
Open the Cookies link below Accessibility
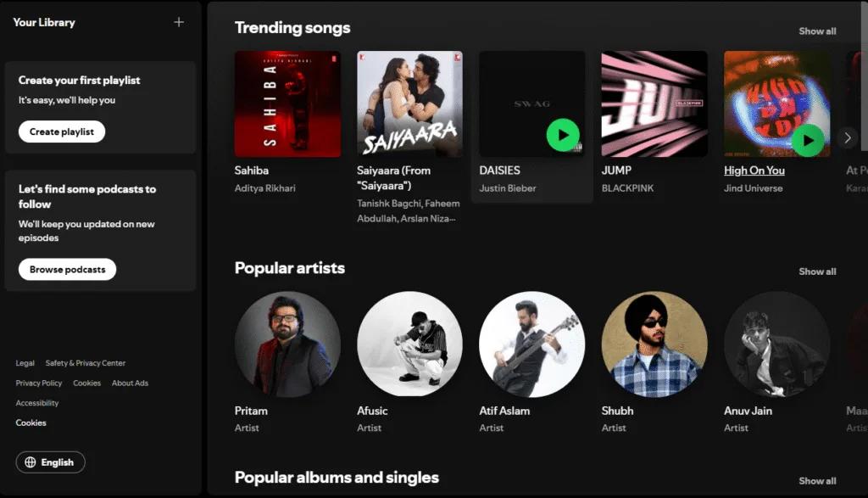click(31, 423)
